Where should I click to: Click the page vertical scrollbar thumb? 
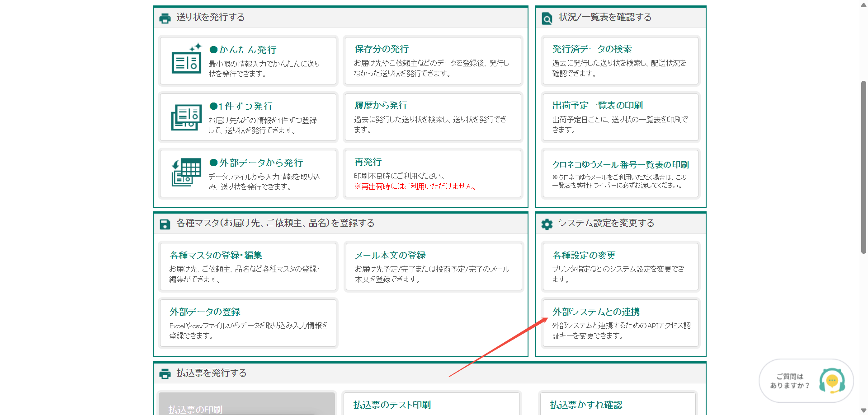863,167
